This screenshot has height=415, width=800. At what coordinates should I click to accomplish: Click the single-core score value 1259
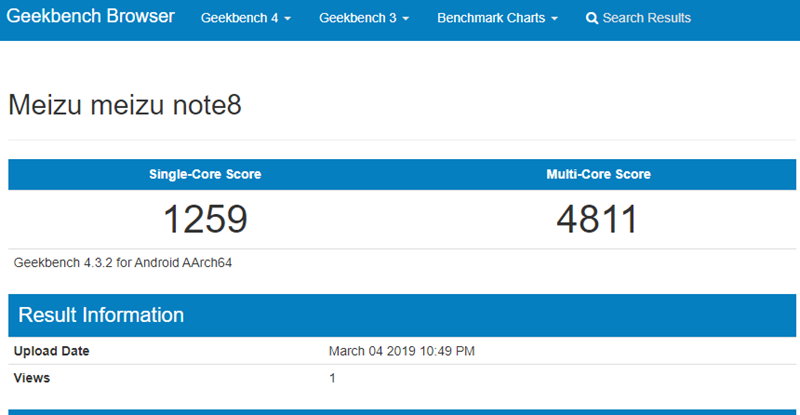coord(205,219)
